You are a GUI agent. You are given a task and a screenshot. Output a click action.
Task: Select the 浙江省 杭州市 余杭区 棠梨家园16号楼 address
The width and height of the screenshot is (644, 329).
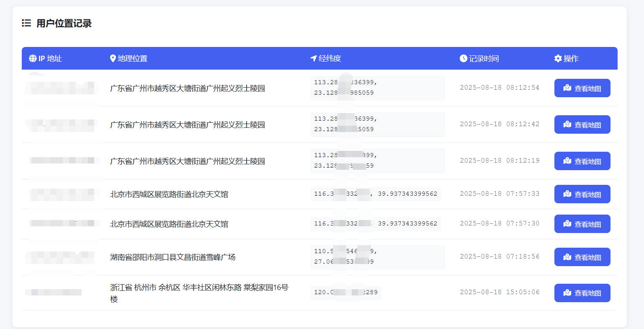point(199,293)
